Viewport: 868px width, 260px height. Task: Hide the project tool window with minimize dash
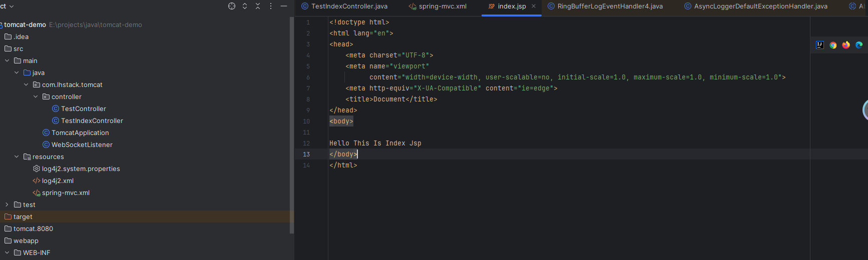coord(284,6)
